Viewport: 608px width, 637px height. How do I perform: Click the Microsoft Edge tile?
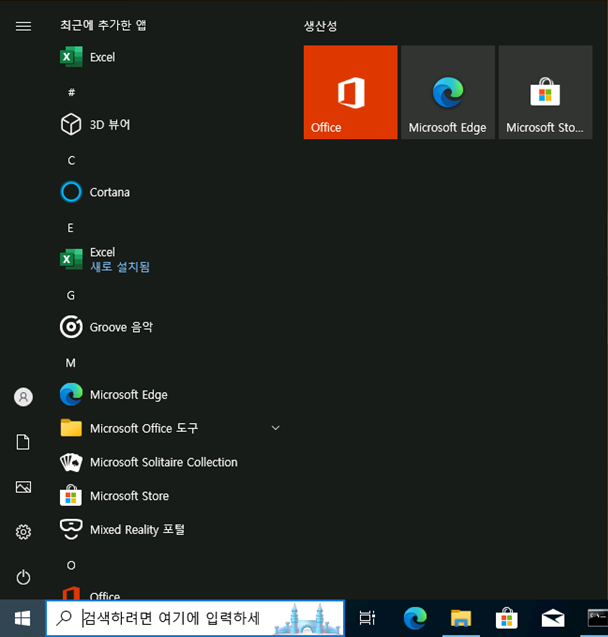[x=448, y=92]
